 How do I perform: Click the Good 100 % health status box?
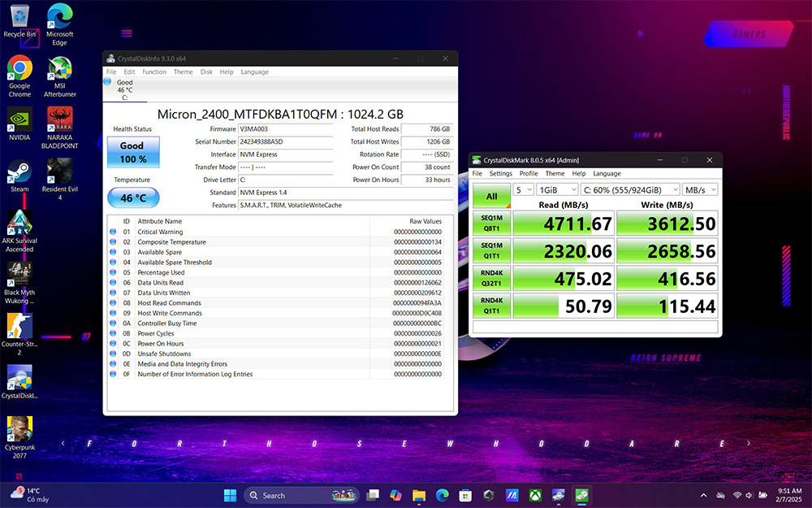132,152
